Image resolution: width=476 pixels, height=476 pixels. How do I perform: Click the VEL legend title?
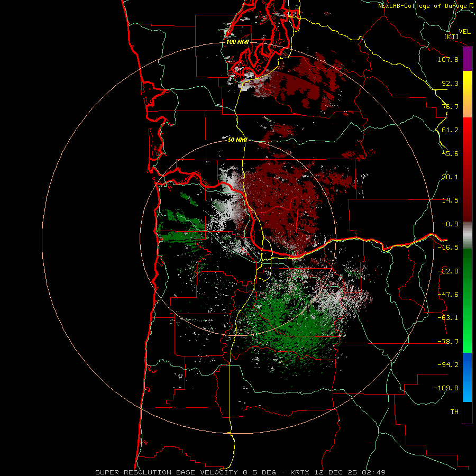point(465,32)
